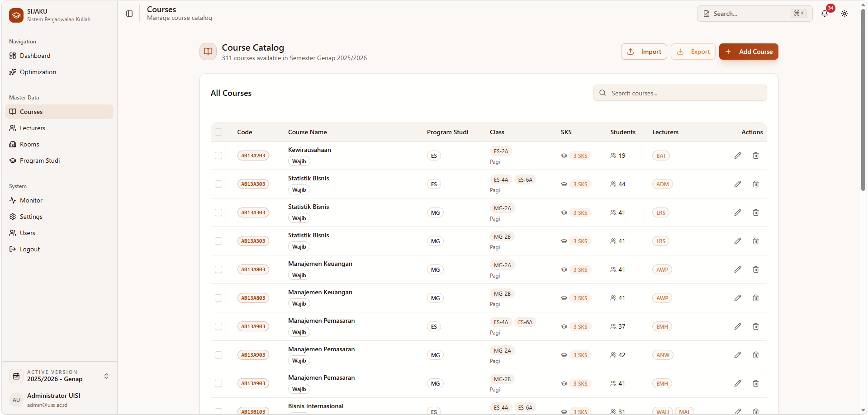
Task: Check Manajemen Keuangan MG-2A row checkbox
Action: tap(218, 269)
